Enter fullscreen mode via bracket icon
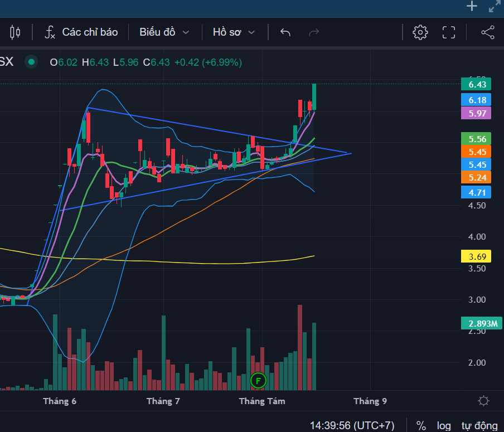Screen dimensions: 504x432 [449, 32]
